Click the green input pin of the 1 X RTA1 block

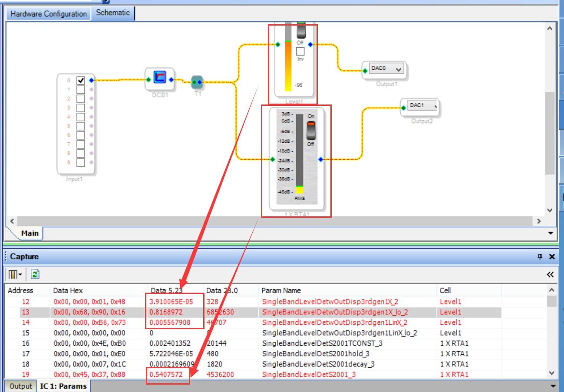point(272,160)
